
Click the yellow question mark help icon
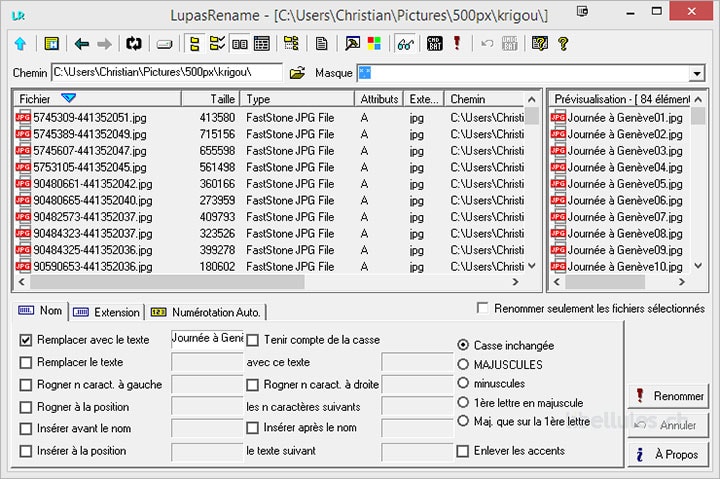tap(563, 44)
